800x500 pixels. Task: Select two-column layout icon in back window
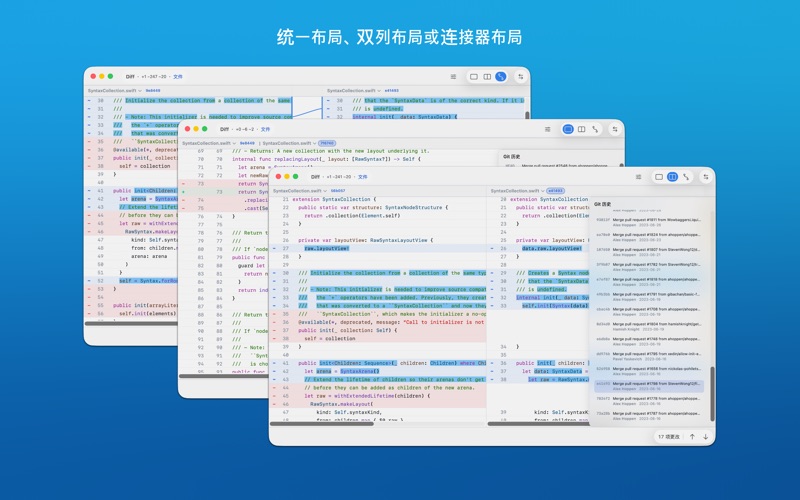[x=487, y=77]
